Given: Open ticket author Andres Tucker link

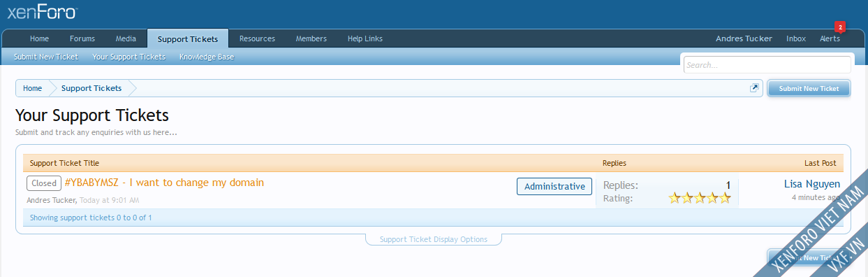Looking at the screenshot, I should pos(52,200).
